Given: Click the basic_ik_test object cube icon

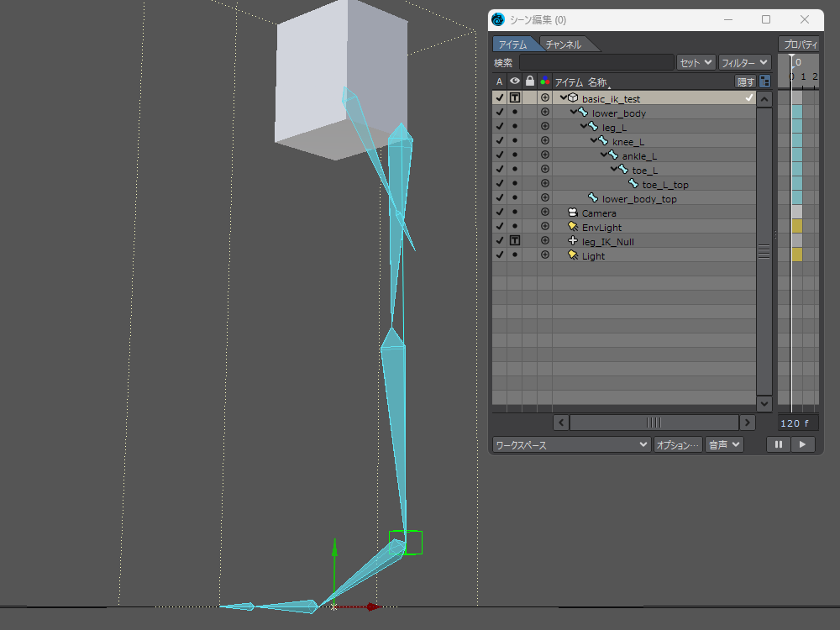Looking at the screenshot, I should 573,99.
